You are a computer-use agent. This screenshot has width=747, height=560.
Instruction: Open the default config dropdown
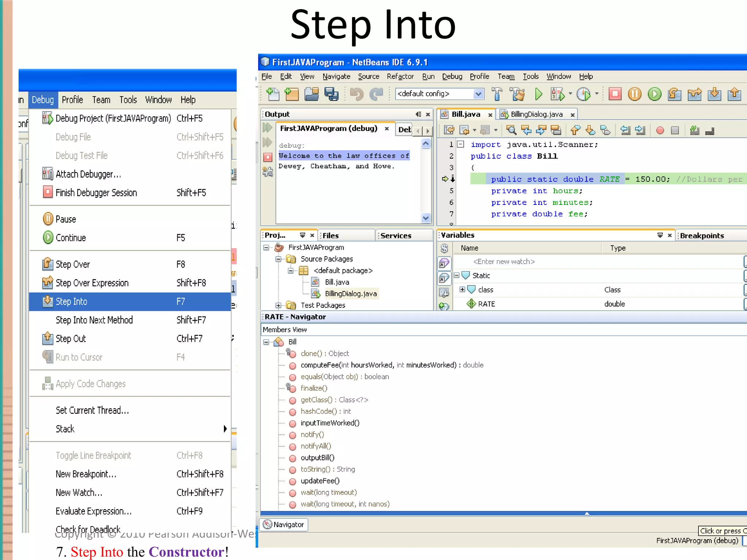[x=478, y=94]
